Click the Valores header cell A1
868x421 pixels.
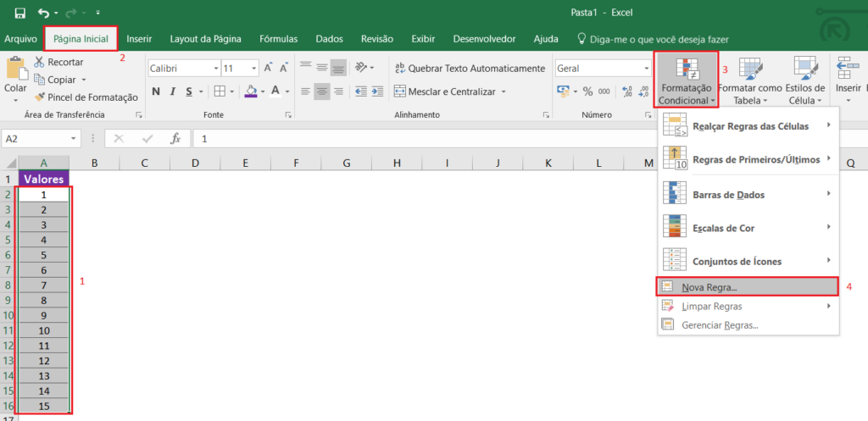tap(43, 179)
